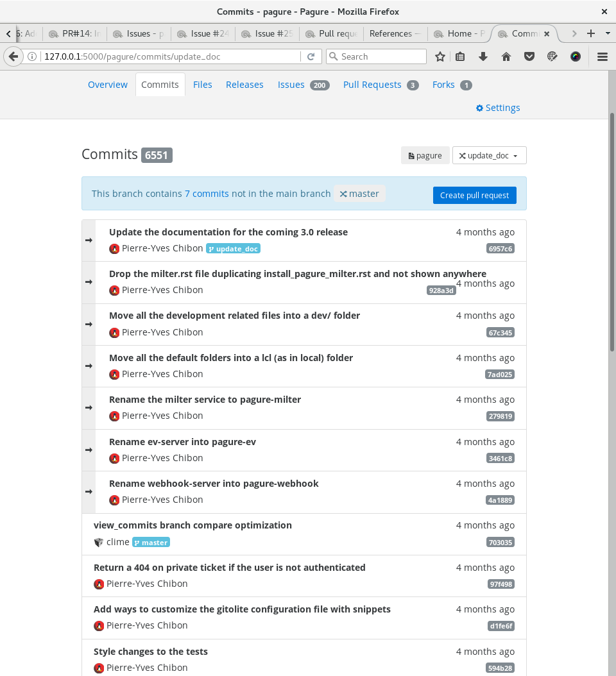
Task: Open the update_doc branch dropdown
Action: click(x=489, y=156)
